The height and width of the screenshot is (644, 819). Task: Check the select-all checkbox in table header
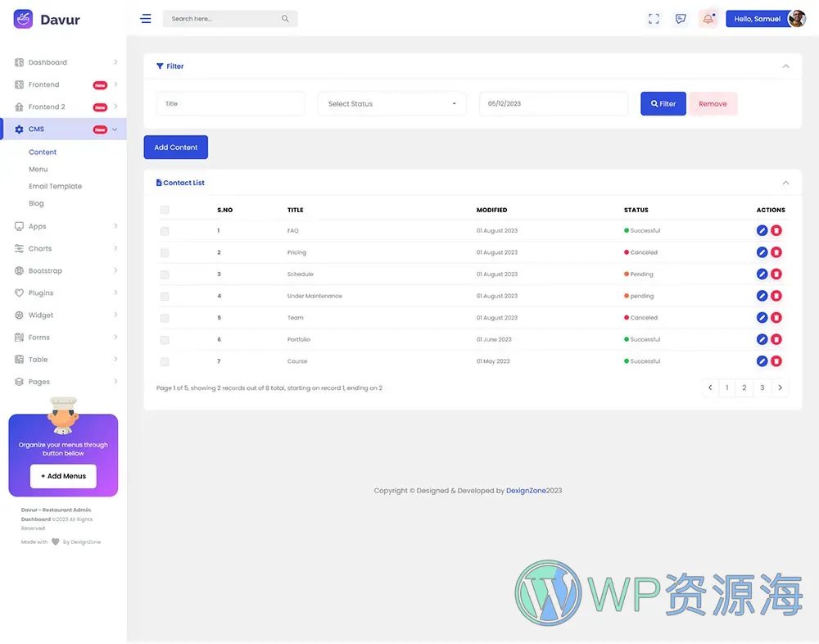tap(165, 209)
